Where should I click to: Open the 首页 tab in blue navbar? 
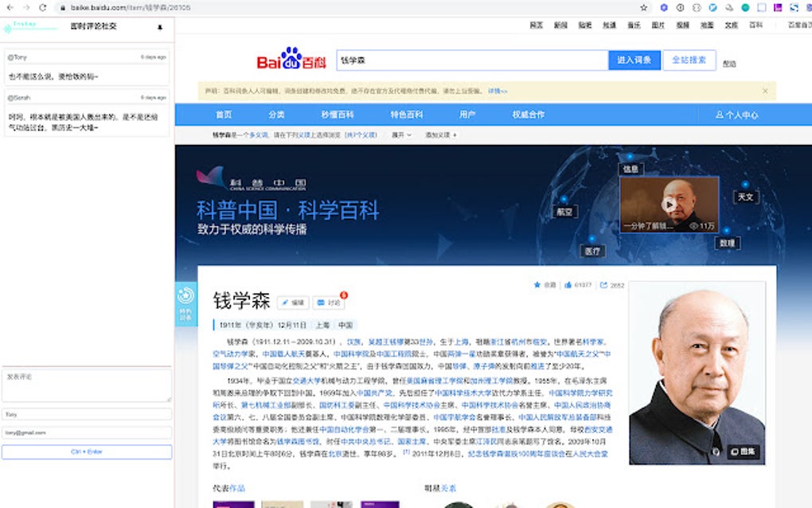pos(224,115)
